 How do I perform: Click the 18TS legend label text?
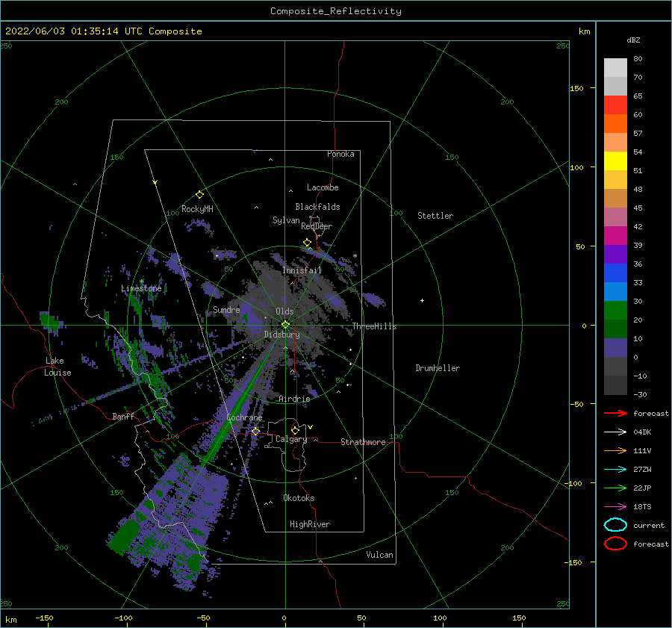(x=642, y=507)
